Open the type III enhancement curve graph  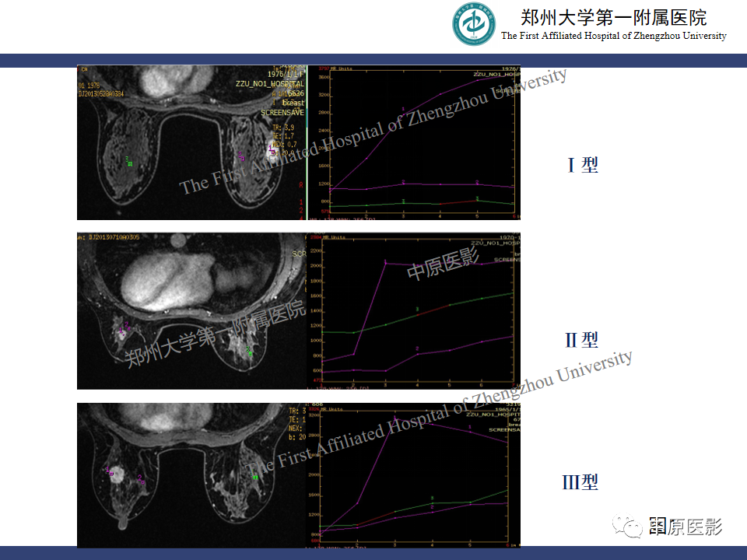pos(414,475)
